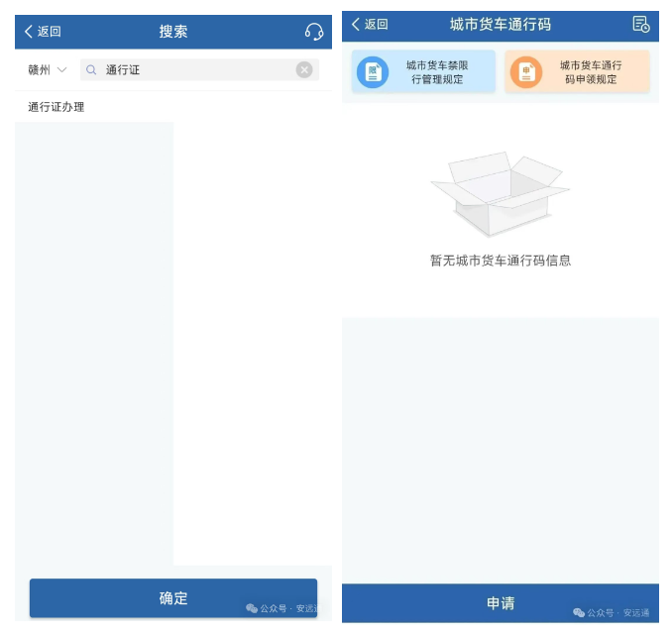Screen dimensions: 672x634
Task: Select the 通行证办理 search result
Action: click(56, 107)
